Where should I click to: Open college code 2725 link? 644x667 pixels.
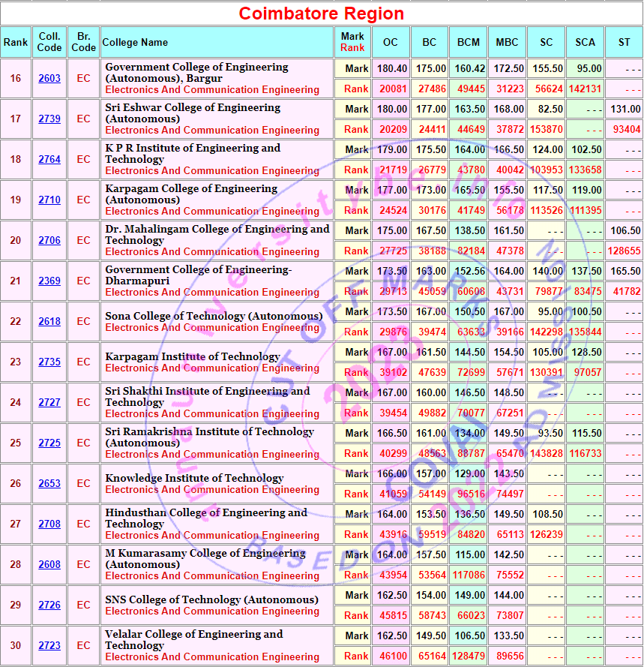point(49,443)
